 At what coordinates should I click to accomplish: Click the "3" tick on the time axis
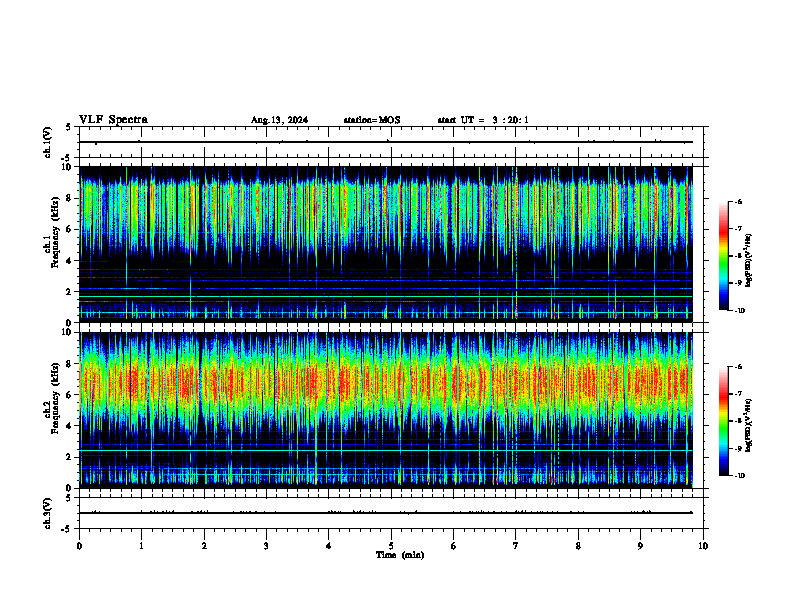pyautogui.click(x=266, y=546)
